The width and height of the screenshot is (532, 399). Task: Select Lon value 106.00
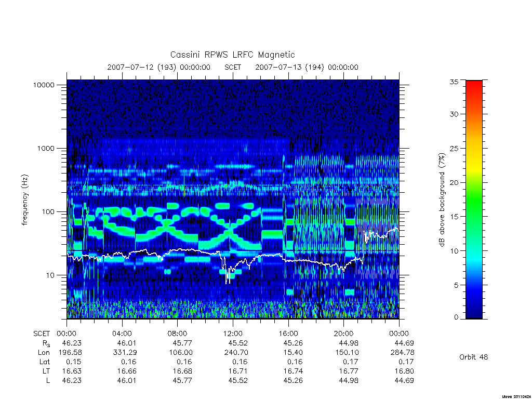pos(181,353)
